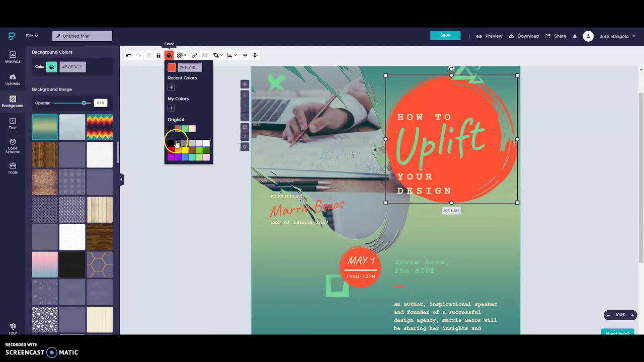Open the Uploads panel

pyautogui.click(x=13, y=79)
